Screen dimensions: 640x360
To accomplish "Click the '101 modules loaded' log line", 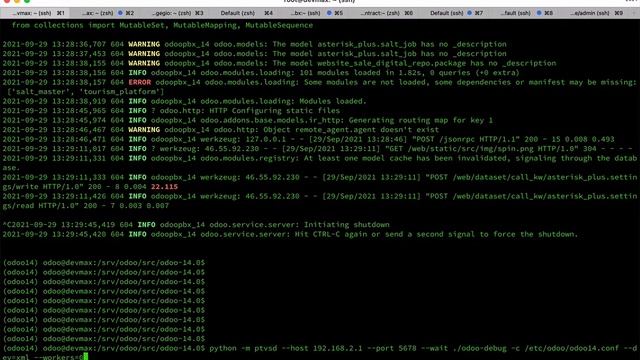I will 261,73.
